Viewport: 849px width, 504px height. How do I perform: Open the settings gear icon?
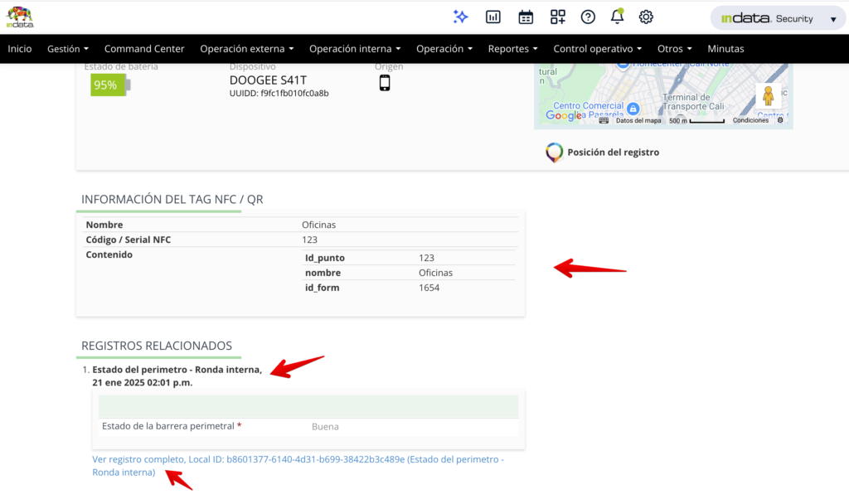point(646,17)
